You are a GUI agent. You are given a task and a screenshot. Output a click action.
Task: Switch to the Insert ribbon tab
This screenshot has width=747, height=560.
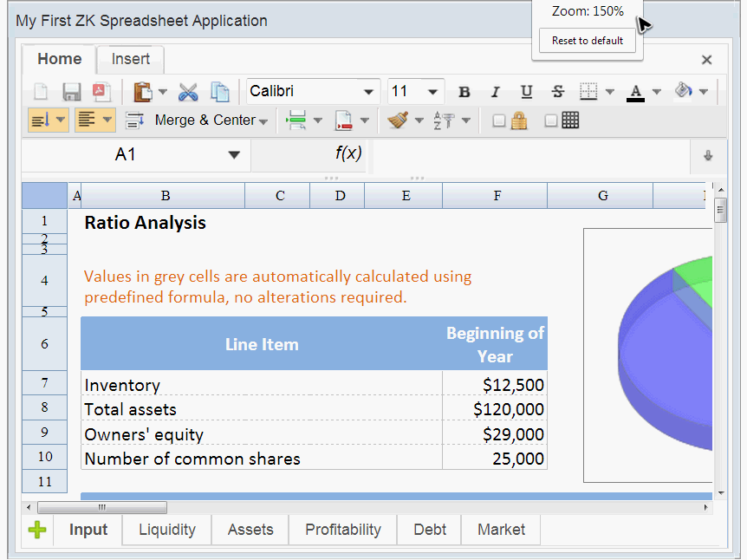pyautogui.click(x=131, y=59)
